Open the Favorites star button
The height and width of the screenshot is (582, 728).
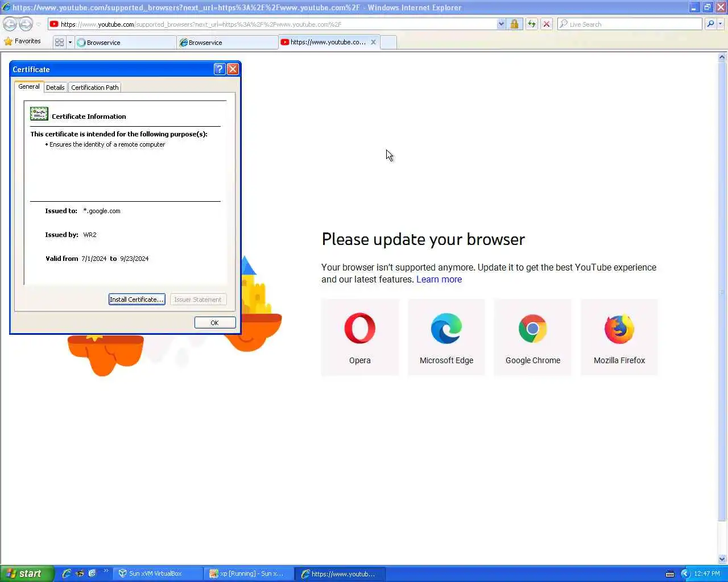23,41
